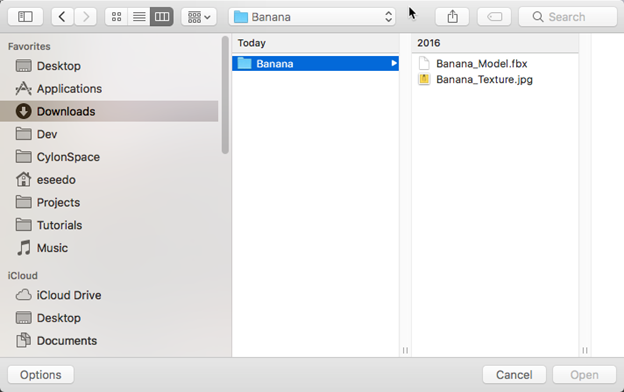Select Desktop under iCloud
The image size is (624, 392).
coord(109,318)
